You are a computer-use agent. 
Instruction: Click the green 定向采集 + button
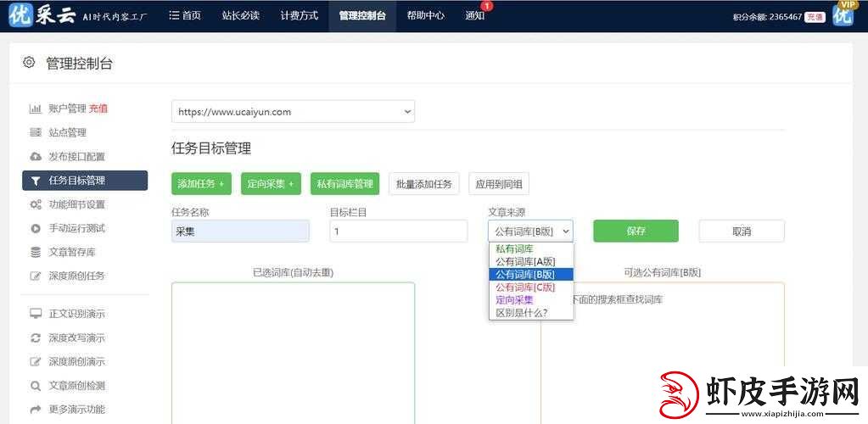point(271,184)
